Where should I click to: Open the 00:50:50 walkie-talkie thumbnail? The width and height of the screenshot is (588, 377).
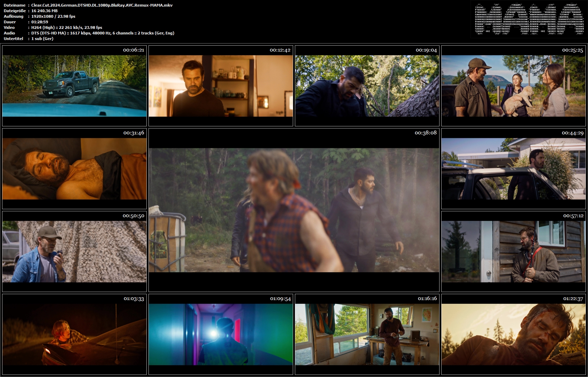[74, 251]
